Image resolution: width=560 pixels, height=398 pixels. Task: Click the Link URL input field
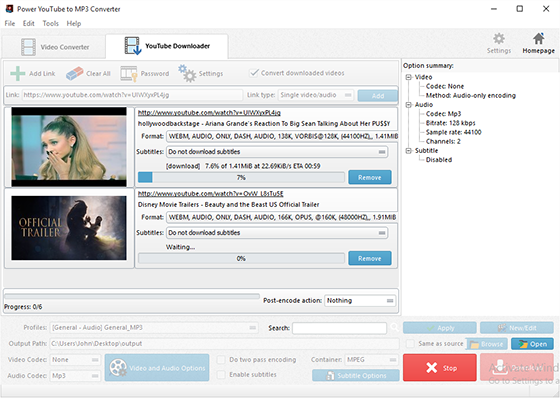pyautogui.click(x=132, y=95)
